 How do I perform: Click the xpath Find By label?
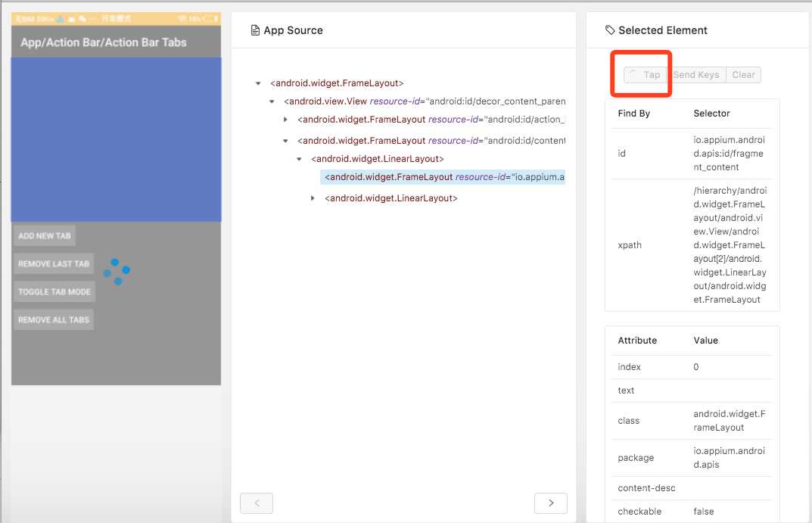tap(629, 245)
